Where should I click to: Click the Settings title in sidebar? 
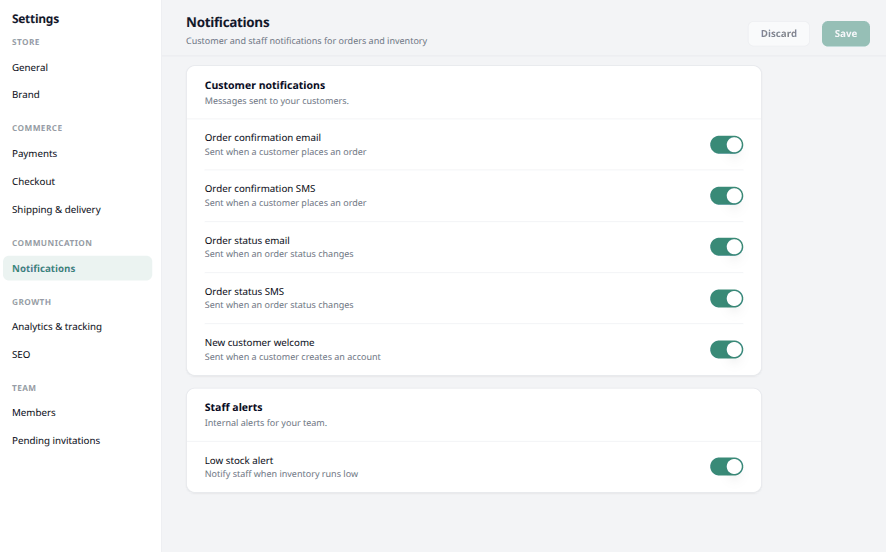[36, 19]
